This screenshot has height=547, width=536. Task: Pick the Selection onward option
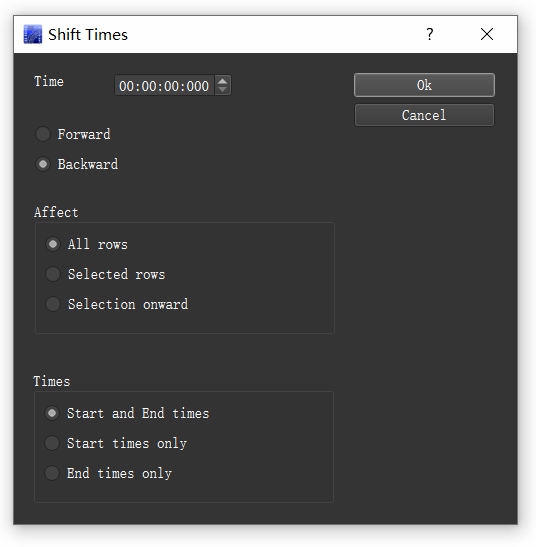pos(117,304)
